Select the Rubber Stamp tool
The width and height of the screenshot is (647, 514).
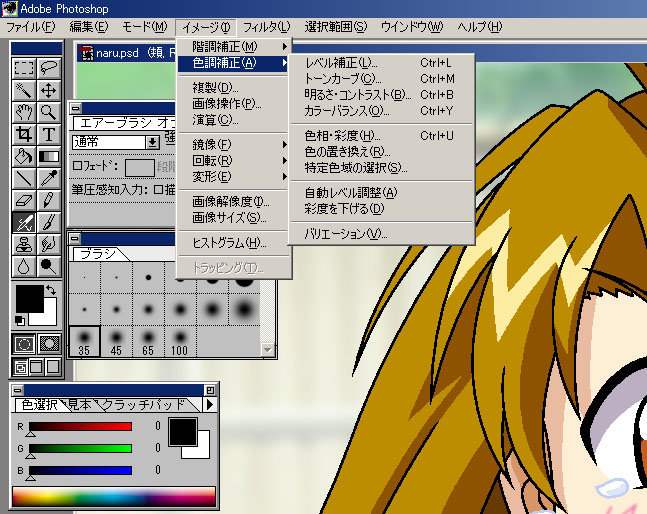tap(24, 244)
